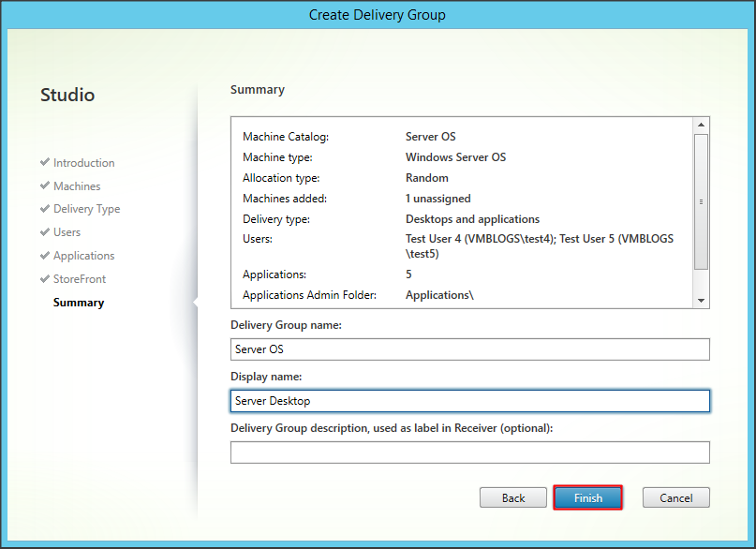Click the checkmark icon next to Users

[x=45, y=231]
